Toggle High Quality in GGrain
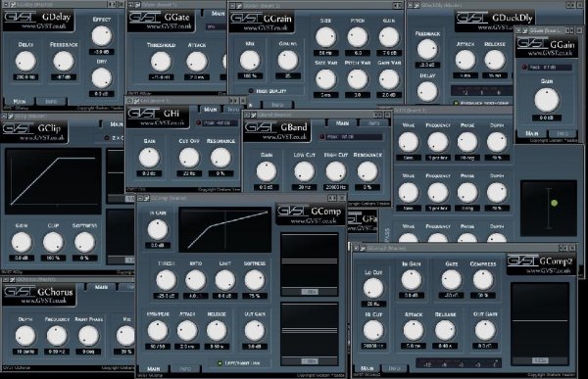 pos(251,91)
